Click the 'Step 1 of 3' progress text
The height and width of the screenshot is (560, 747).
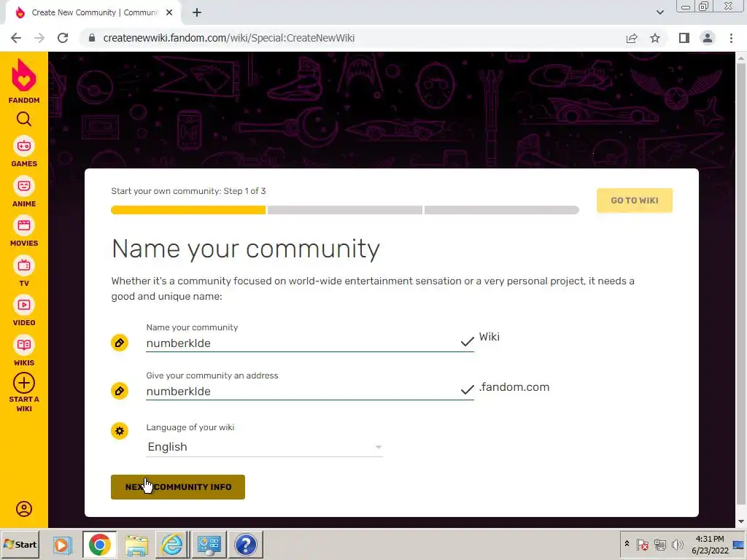tap(245, 191)
